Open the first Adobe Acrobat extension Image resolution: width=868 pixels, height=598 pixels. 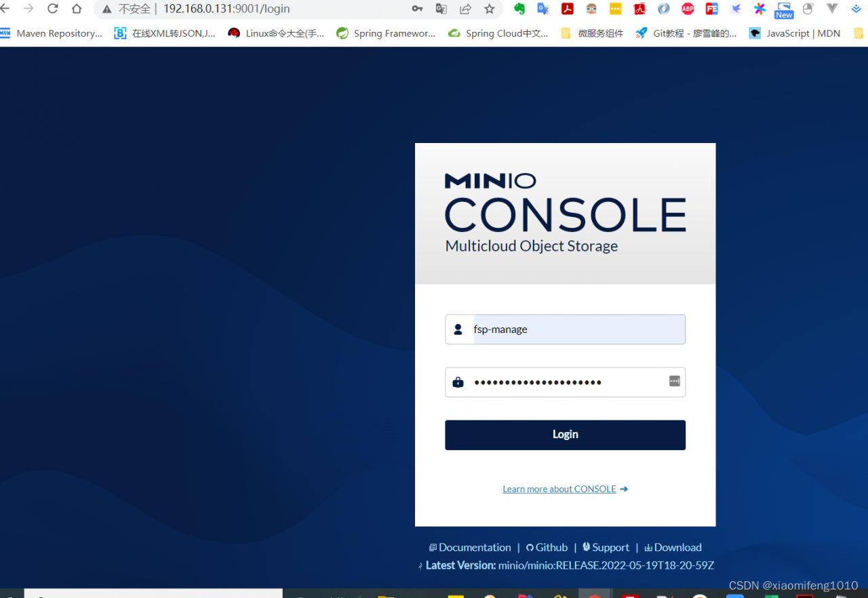tap(568, 9)
